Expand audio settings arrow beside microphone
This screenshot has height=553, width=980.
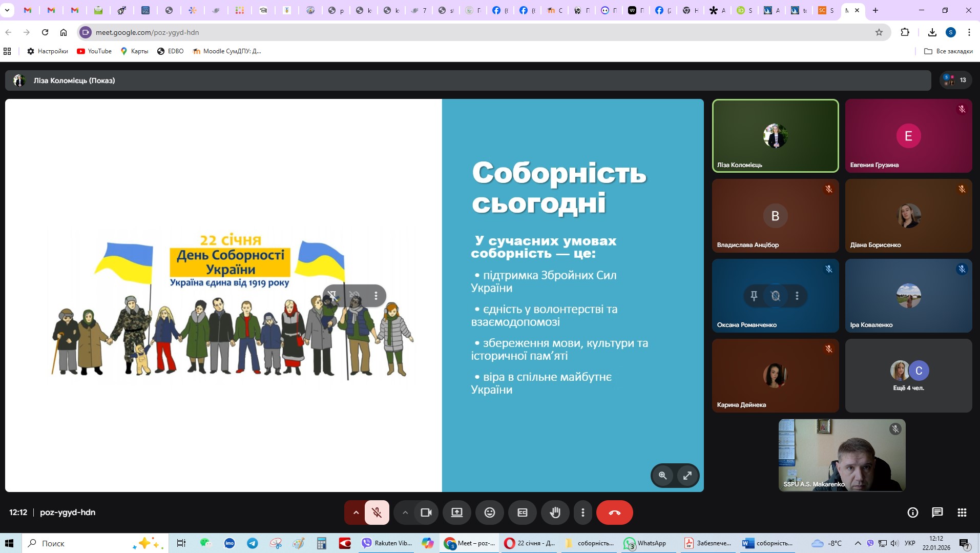pyautogui.click(x=356, y=513)
